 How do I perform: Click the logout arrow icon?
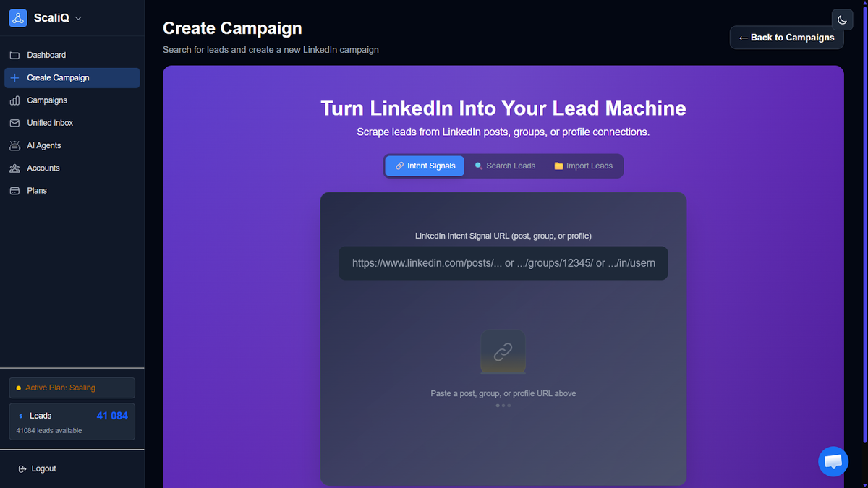(x=22, y=468)
